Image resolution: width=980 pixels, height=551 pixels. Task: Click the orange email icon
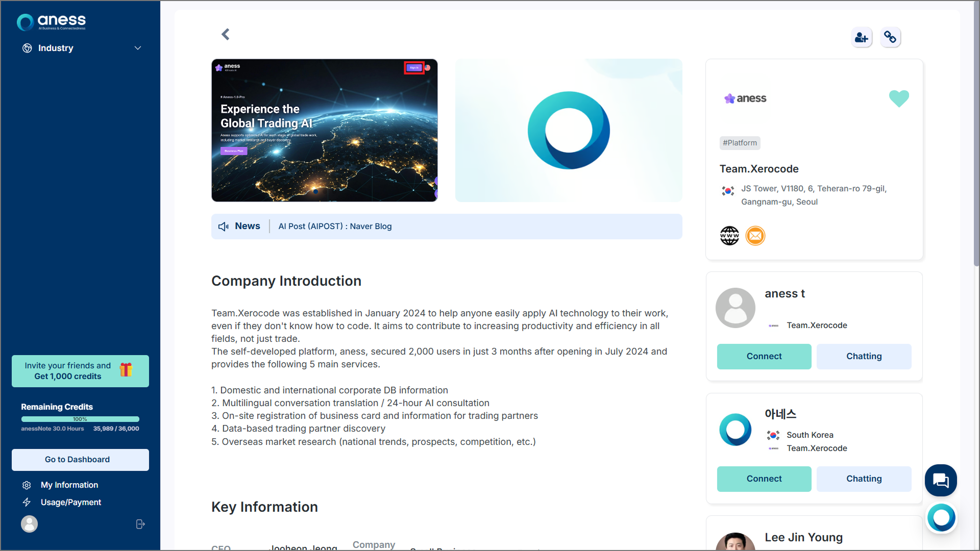pyautogui.click(x=755, y=236)
